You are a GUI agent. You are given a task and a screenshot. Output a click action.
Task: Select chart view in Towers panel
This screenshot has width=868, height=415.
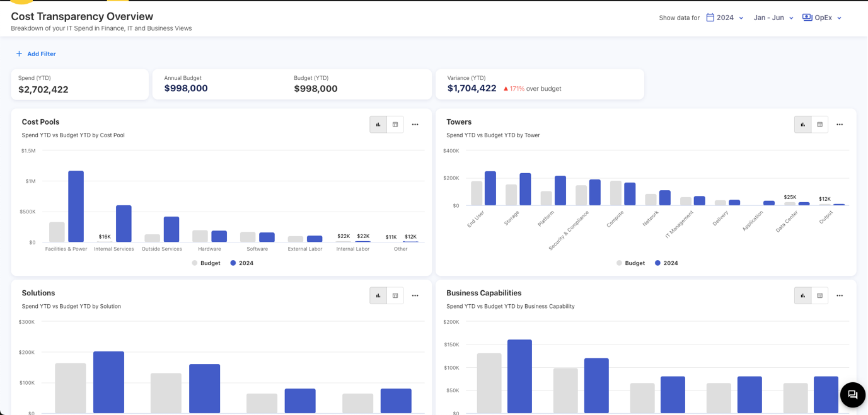pos(802,125)
